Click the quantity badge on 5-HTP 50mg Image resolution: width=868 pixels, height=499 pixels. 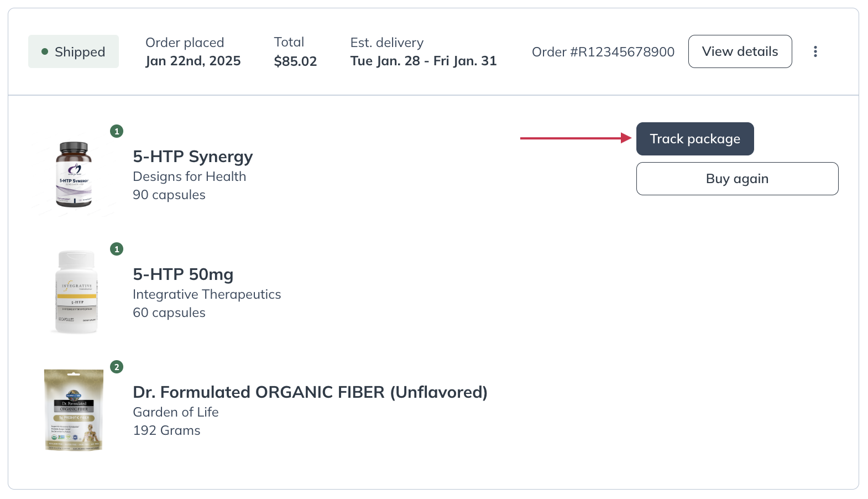pos(117,249)
